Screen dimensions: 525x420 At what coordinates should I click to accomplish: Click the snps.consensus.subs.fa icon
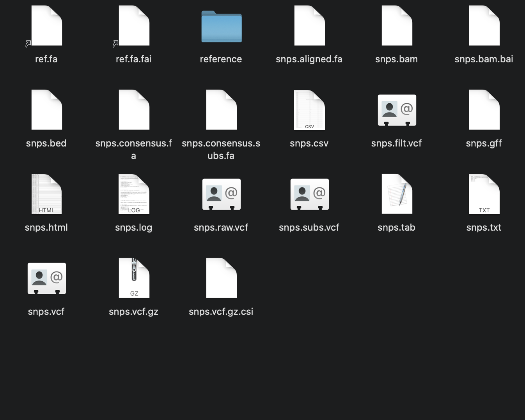[x=221, y=109]
